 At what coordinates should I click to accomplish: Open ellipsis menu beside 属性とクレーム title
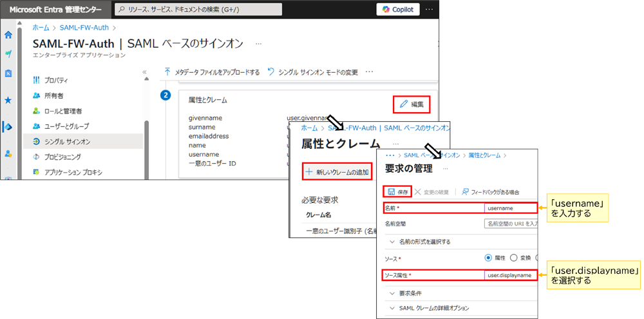[395, 144]
